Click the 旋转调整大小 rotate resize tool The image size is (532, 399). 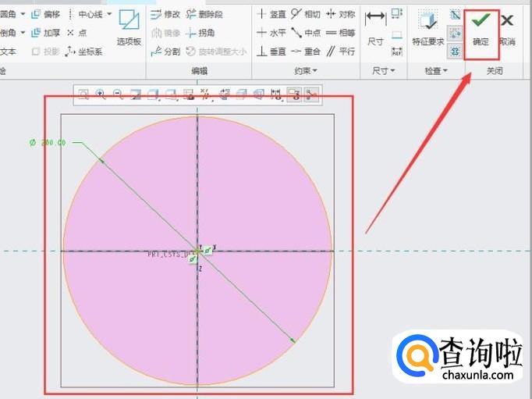pos(216,52)
